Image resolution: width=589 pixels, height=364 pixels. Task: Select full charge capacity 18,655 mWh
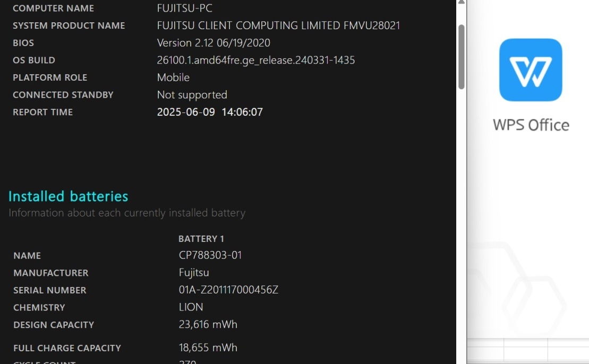point(208,348)
